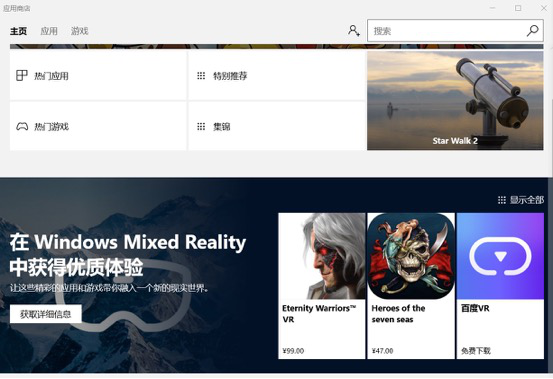Open Heroes of the seven seas skull icon
This screenshot has height=379, width=553.
coord(411,256)
